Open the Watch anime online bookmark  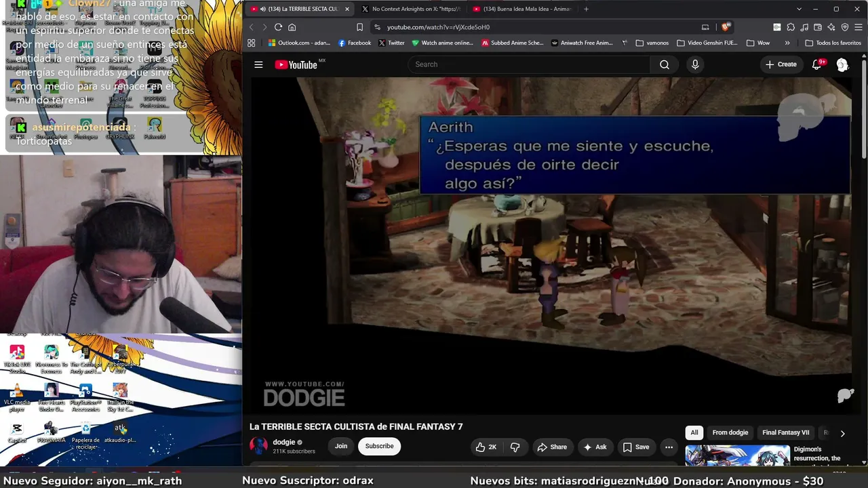443,43
